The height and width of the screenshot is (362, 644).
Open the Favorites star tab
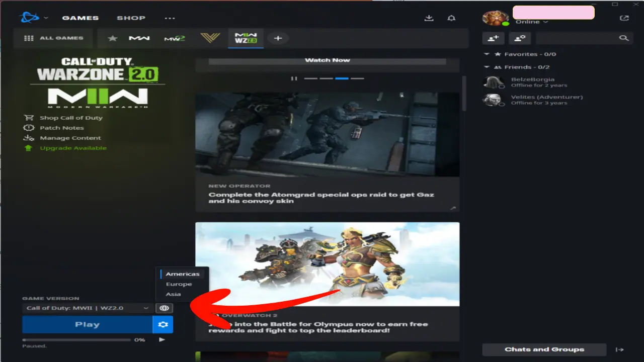tap(113, 38)
